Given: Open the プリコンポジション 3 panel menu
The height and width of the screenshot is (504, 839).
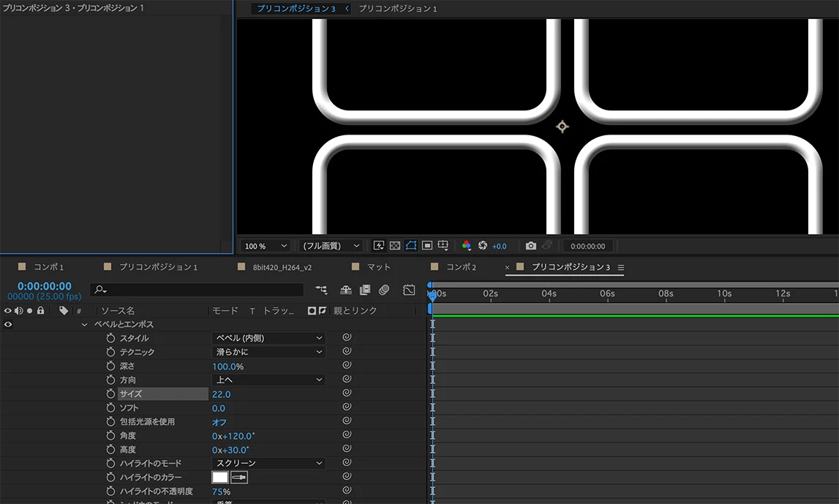Looking at the screenshot, I should tap(621, 267).
